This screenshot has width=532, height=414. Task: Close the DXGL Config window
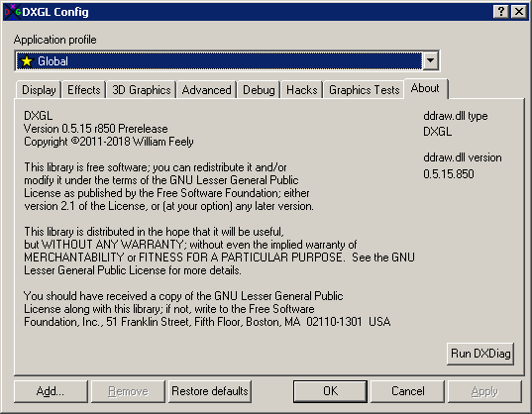pyautogui.click(x=519, y=12)
